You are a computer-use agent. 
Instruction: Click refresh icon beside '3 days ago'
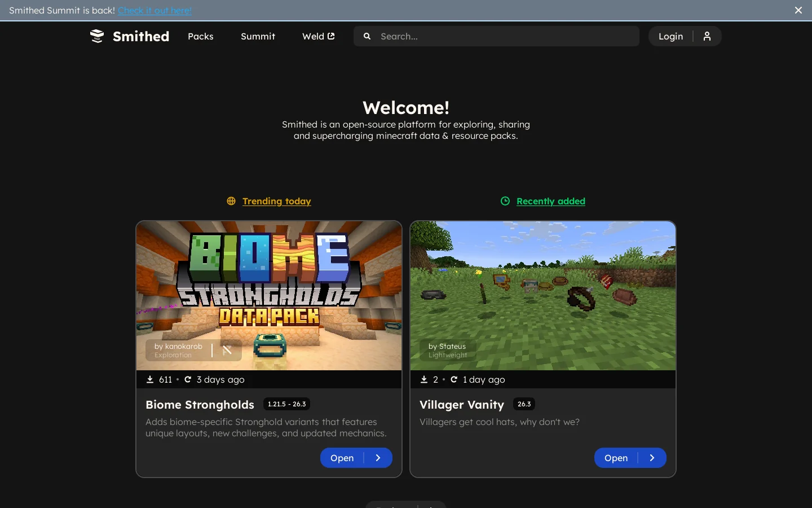188,379
